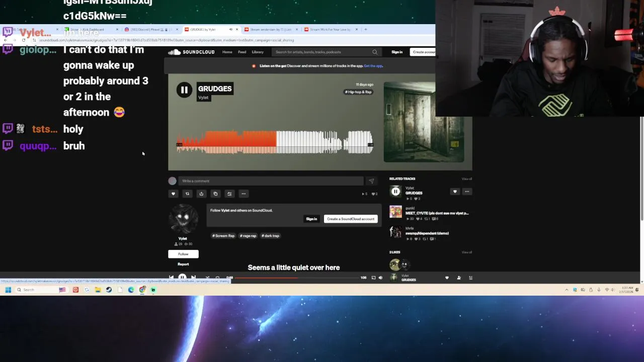Open the Feed nav item
Viewport: 644px width, 362px height.
tap(242, 52)
